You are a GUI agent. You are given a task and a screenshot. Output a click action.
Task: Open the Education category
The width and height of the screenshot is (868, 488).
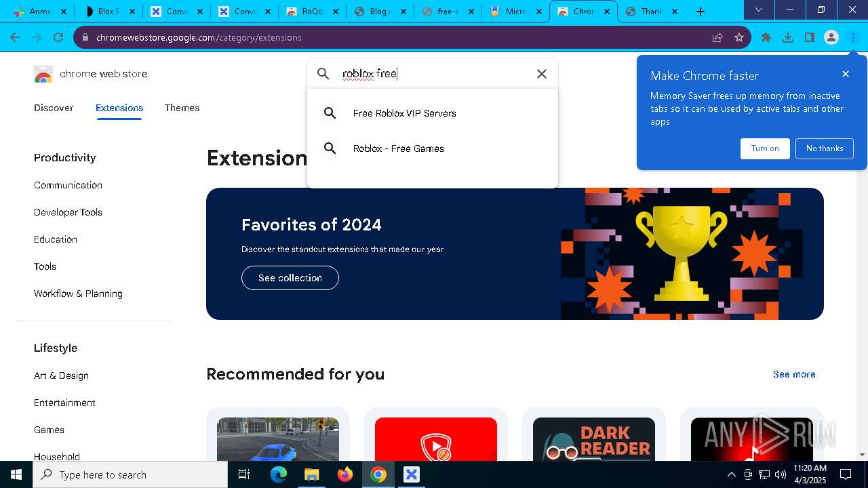(x=56, y=239)
